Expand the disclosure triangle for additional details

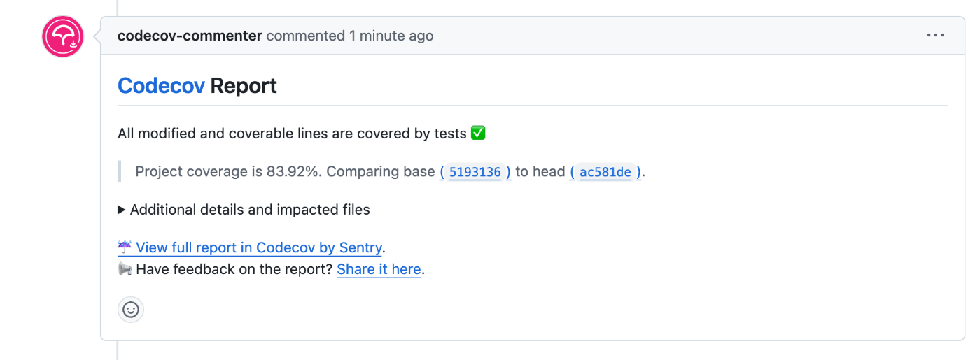(122, 209)
